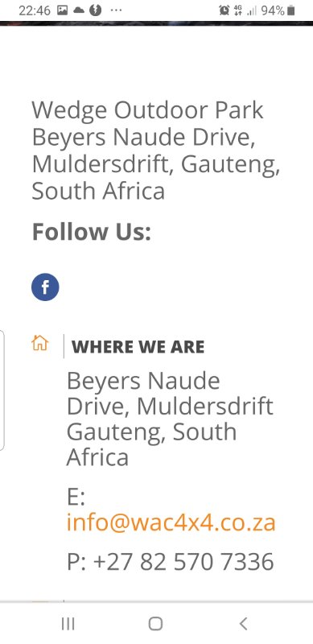Viewport: 313px width, 644px height.
Task: Tap the Android home button
Action: pos(155,623)
